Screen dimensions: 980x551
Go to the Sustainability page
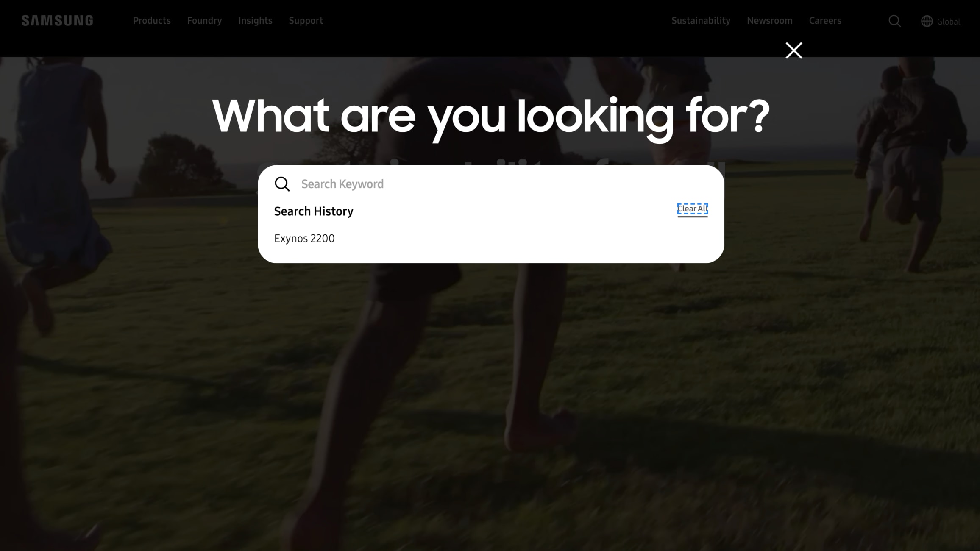coord(701,20)
